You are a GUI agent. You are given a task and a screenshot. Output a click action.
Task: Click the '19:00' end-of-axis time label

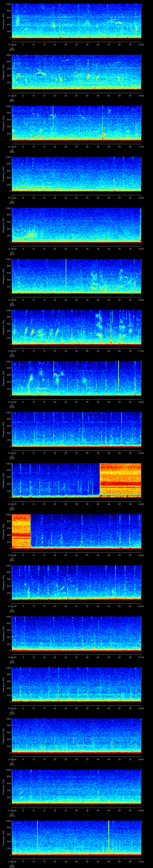click(141, 249)
